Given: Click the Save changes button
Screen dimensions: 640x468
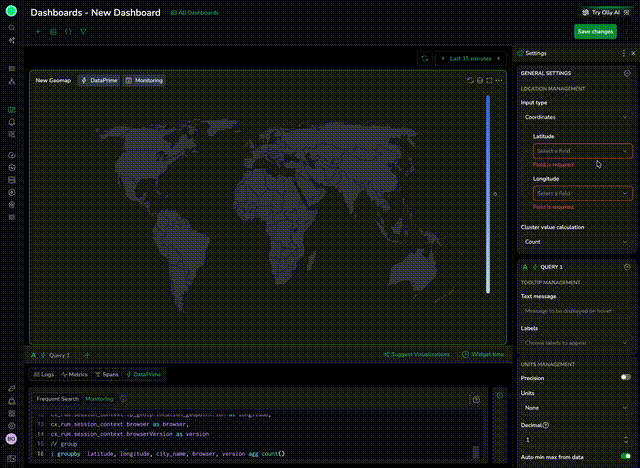Looking at the screenshot, I should (x=595, y=32).
